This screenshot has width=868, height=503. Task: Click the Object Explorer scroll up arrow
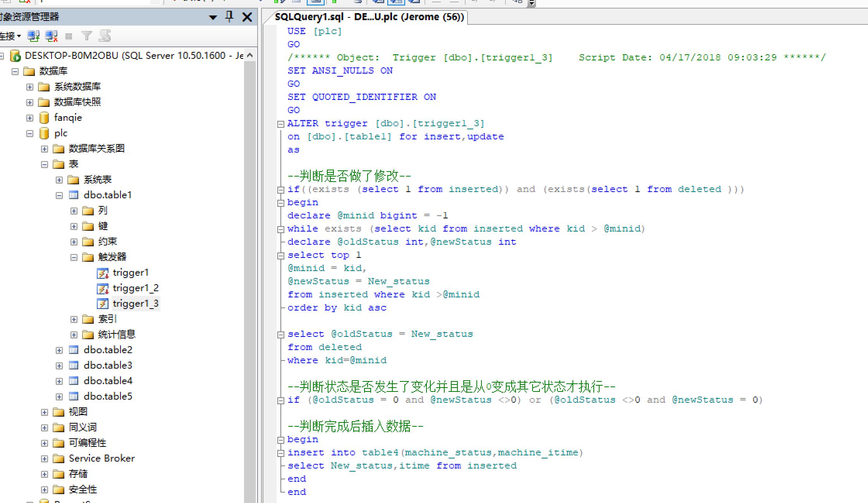tap(250, 55)
